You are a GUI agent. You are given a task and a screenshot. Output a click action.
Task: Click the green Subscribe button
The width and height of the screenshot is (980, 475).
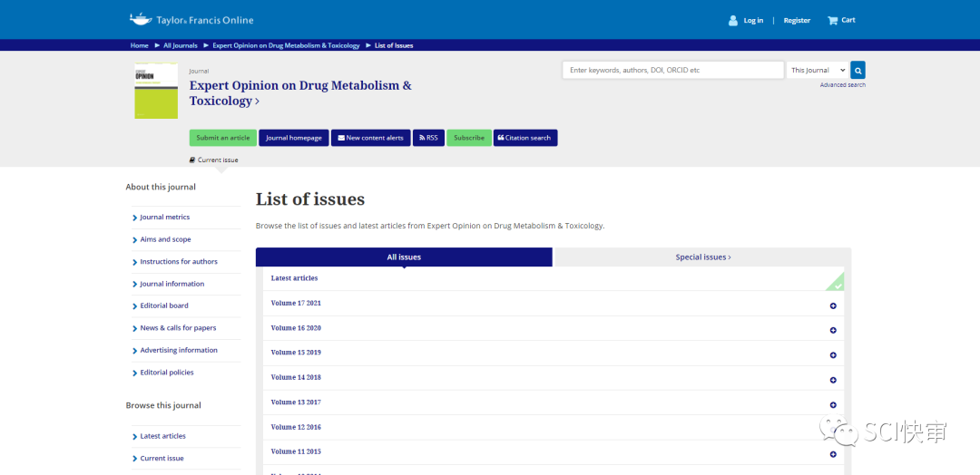point(469,138)
